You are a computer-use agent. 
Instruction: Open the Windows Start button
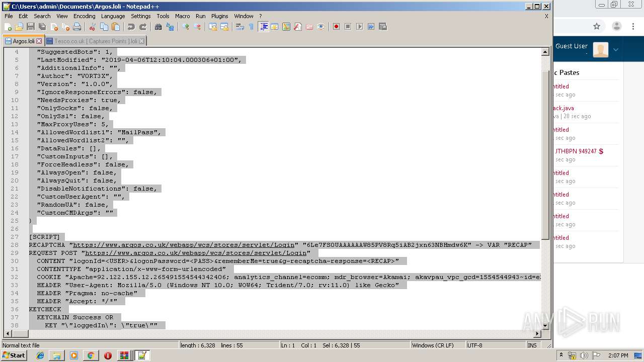(x=14, y=355)
